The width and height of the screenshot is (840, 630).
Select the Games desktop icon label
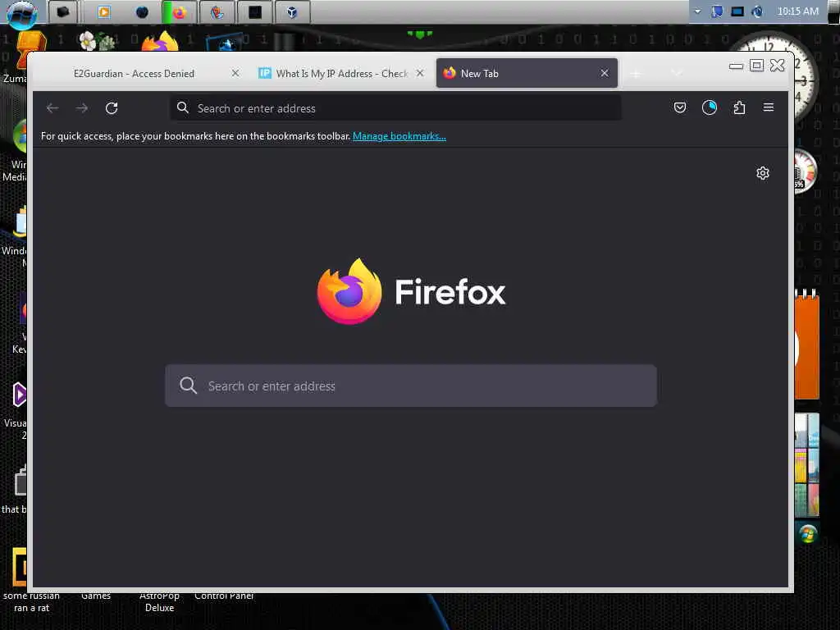click(96, 596)
